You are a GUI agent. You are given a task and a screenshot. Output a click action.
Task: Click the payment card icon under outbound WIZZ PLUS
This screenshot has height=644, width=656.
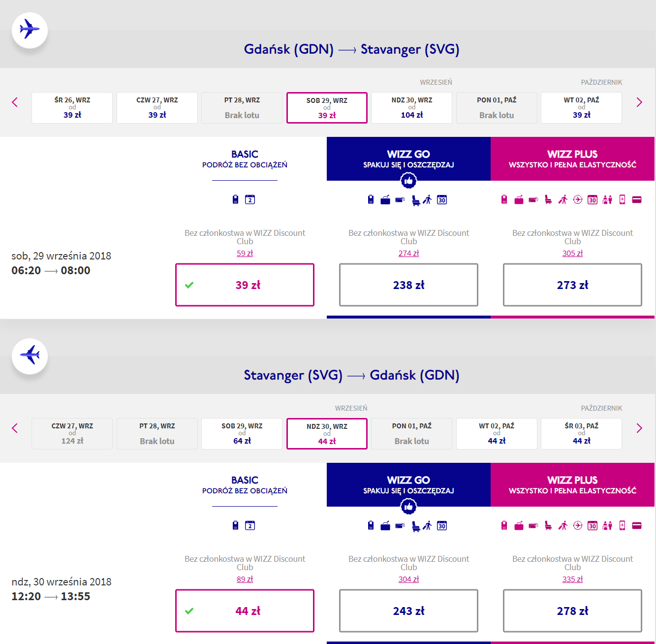click(637, 199)
